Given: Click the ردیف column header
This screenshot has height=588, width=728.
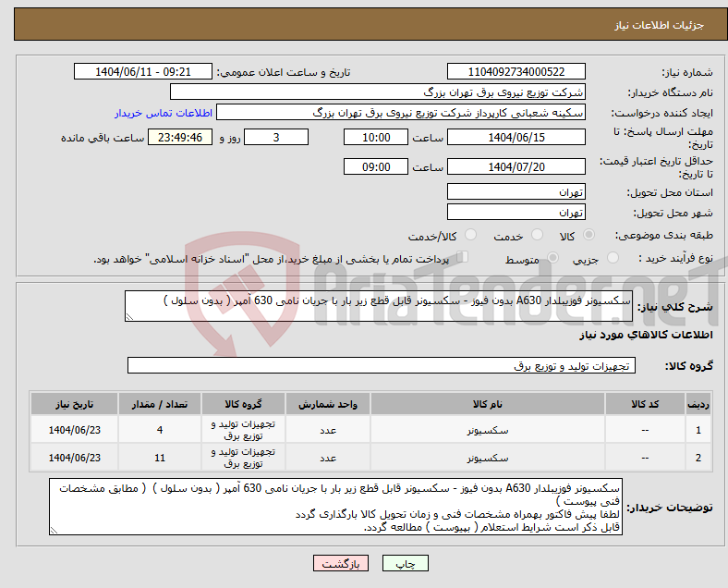Looking at the screenshot, I should point(698,404).
